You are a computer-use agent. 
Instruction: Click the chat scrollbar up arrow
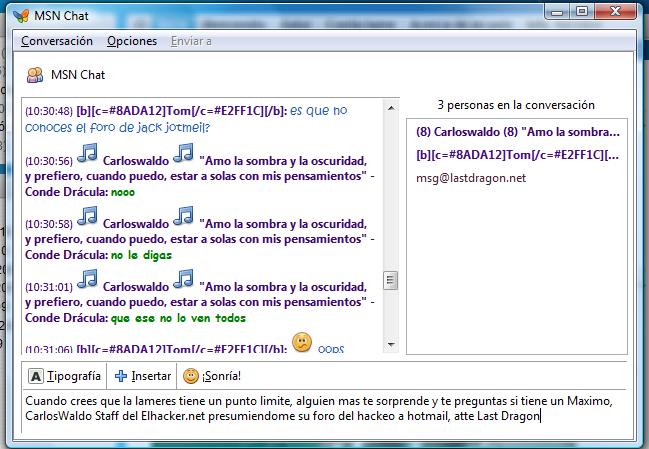[391, 106]
